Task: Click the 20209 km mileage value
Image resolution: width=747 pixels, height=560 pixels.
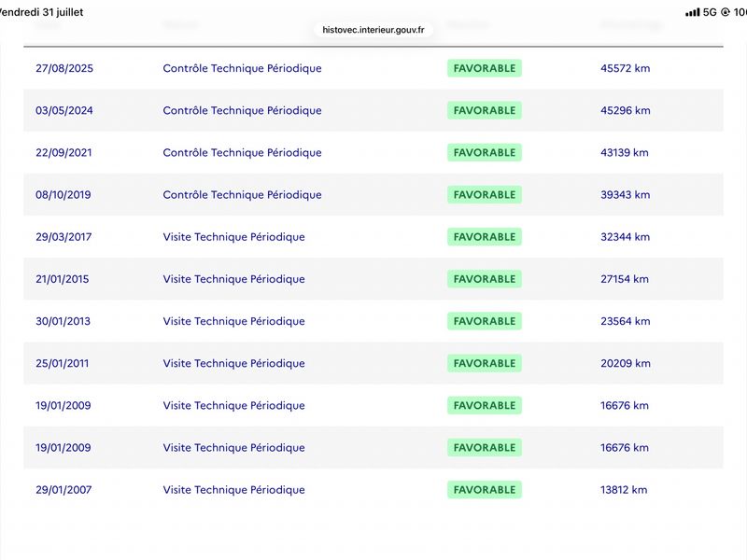Action: click(x=625, y=363)
